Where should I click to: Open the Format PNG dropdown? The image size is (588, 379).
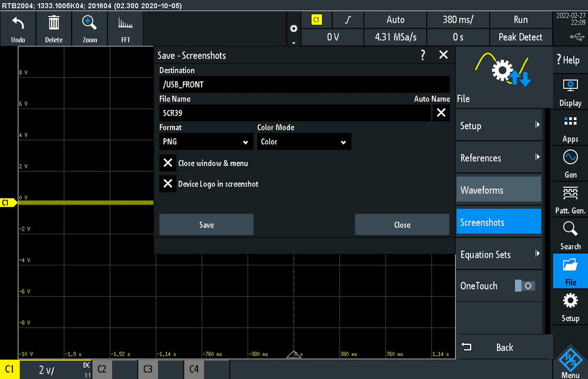coord(206,141)
